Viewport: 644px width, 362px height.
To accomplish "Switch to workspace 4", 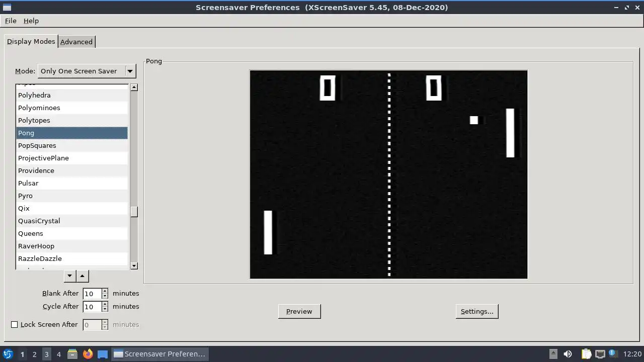I will [x=58, y=354].
